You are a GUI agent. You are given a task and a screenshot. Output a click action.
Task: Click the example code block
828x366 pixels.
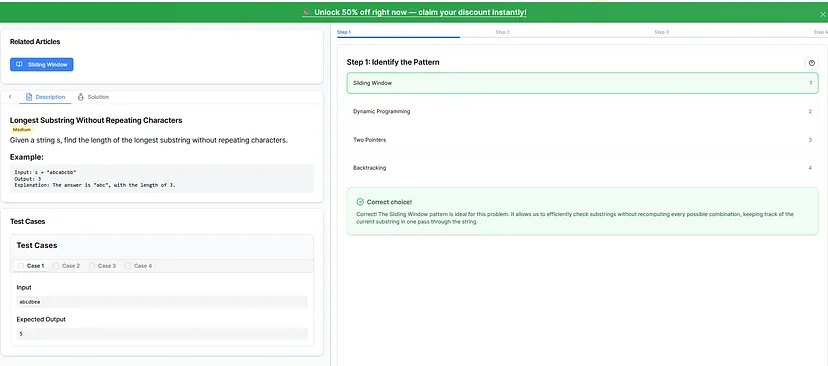[x=162, y=179]
